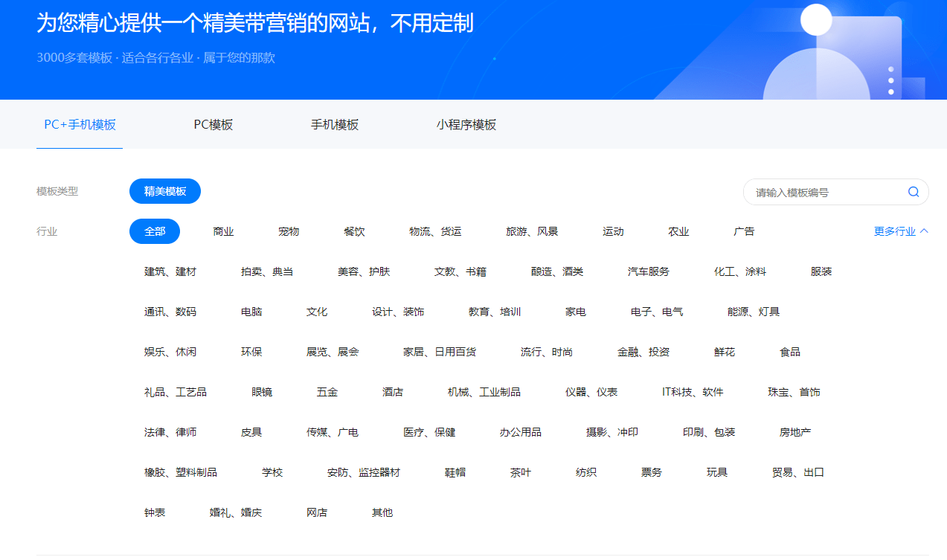Select the 房地产 category
The height and width of the screenshot is (560, 947).
click(x=795, y=432)
